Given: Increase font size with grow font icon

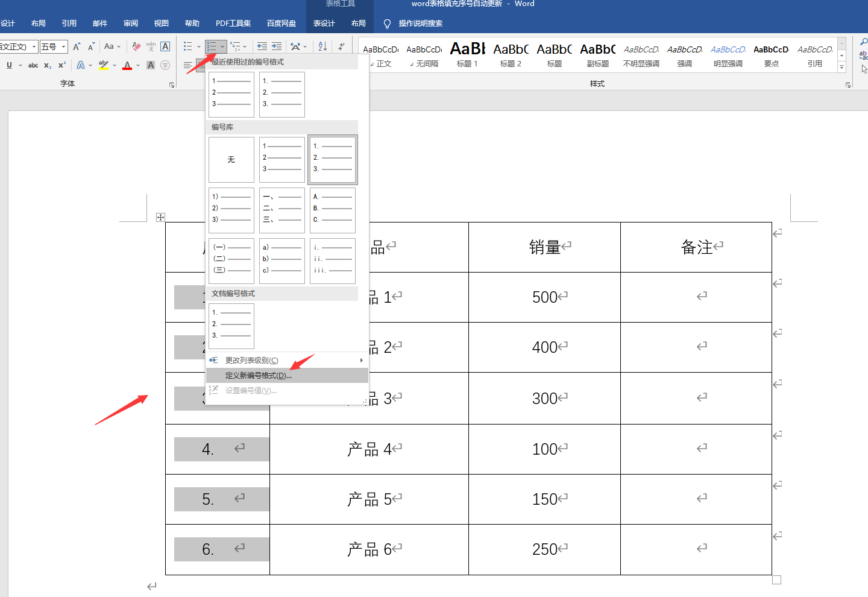Looking at the screenshot, I should click(77, 46).
